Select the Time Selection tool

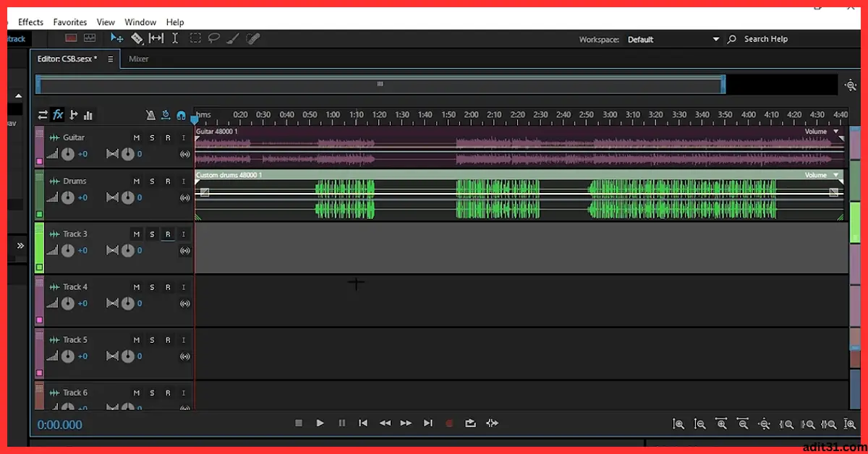(x=174, y=38)
